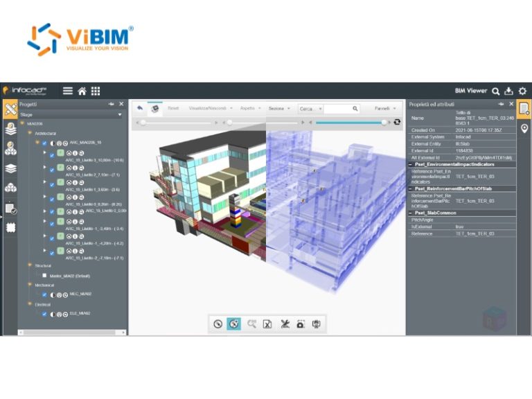Open the stacked layers sidebar icon

(x=11, y=168)
